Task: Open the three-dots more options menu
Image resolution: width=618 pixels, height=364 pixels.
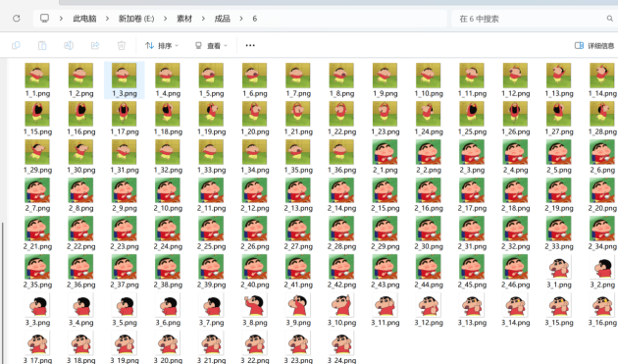Action: pos(250,46)
